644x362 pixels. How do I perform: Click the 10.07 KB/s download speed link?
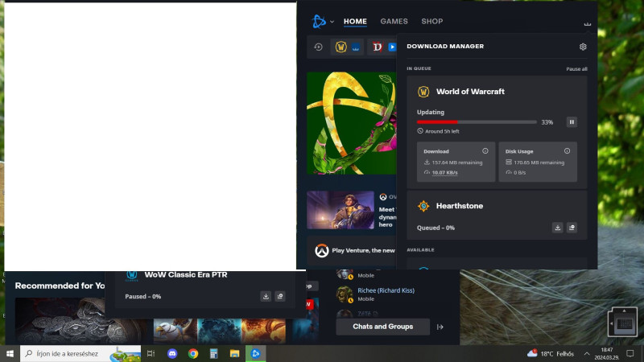pos(445,173)
